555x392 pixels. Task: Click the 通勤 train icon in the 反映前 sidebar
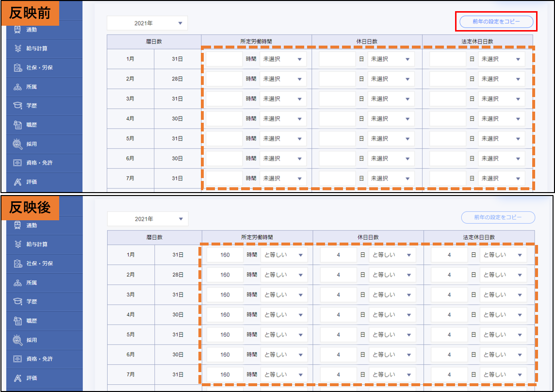point(17,29)
